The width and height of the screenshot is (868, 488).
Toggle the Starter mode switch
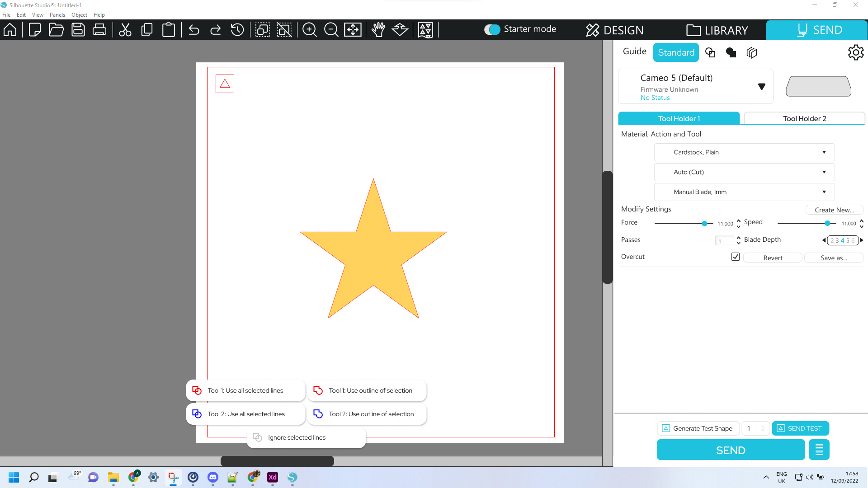pyautogui.click(x=492, y=29)
